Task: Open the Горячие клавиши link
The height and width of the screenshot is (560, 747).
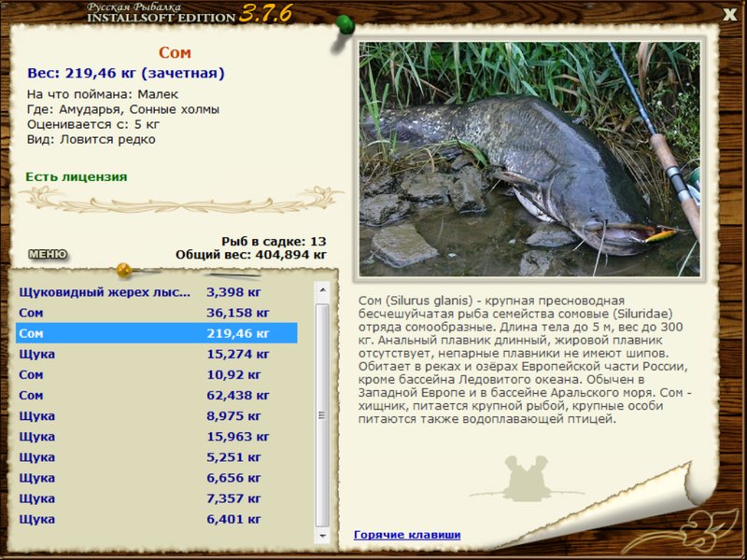Action: (x=407, y=534)
